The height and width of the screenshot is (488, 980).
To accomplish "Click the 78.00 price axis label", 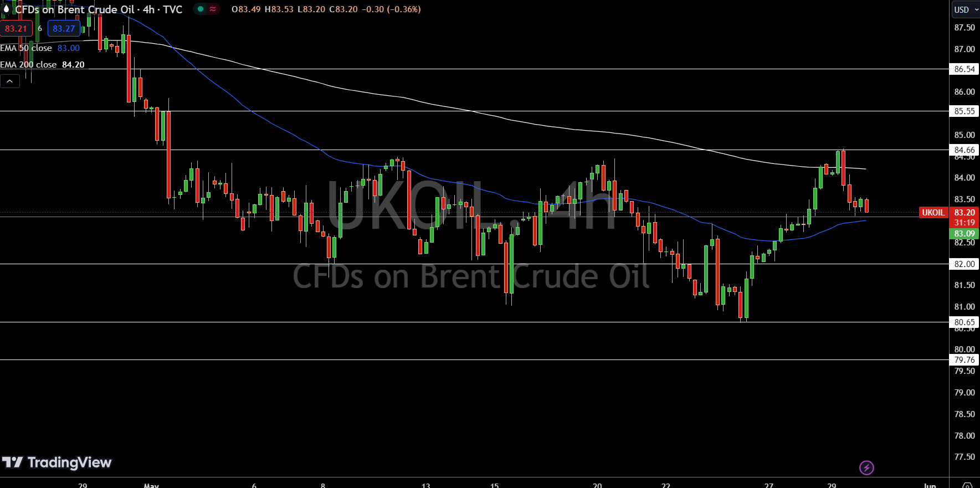I will coord(964,436).
